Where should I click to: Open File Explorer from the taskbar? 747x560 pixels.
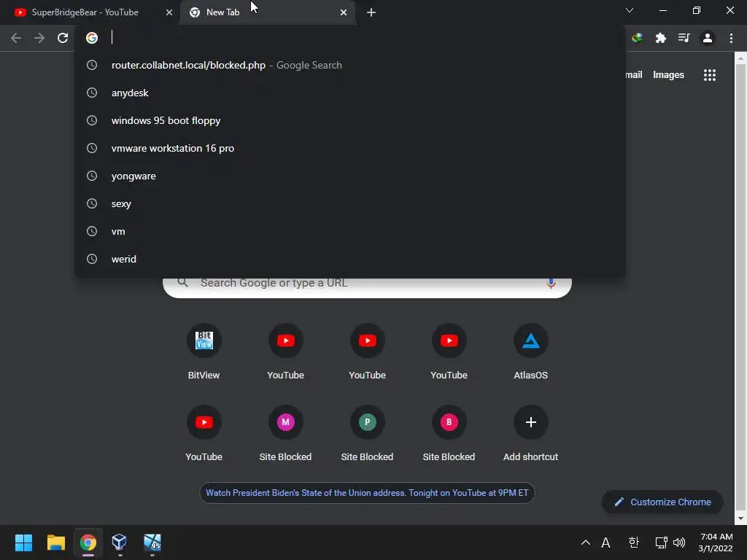pos(55,542)
